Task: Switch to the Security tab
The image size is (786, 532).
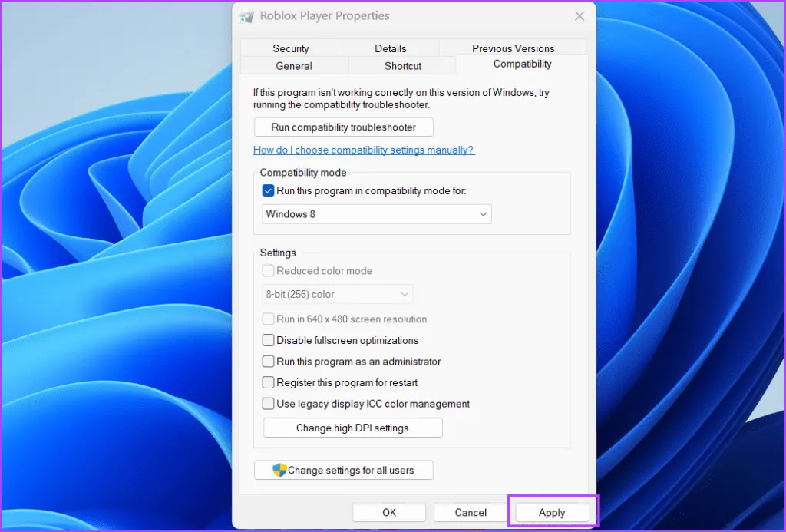Action: click(291, 48)
